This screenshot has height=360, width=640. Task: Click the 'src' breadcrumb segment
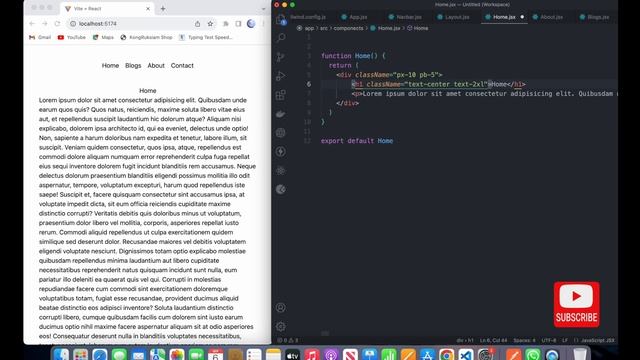pos(324,28)
